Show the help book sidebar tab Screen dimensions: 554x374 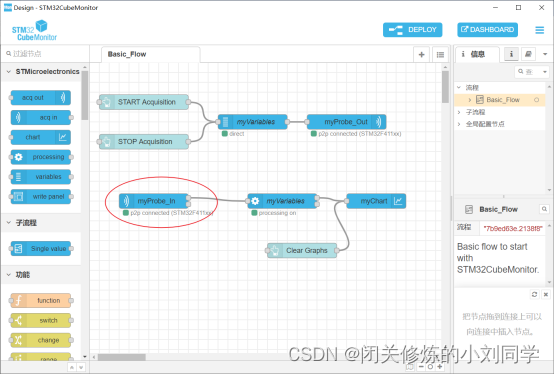click(x=529, y=54)
